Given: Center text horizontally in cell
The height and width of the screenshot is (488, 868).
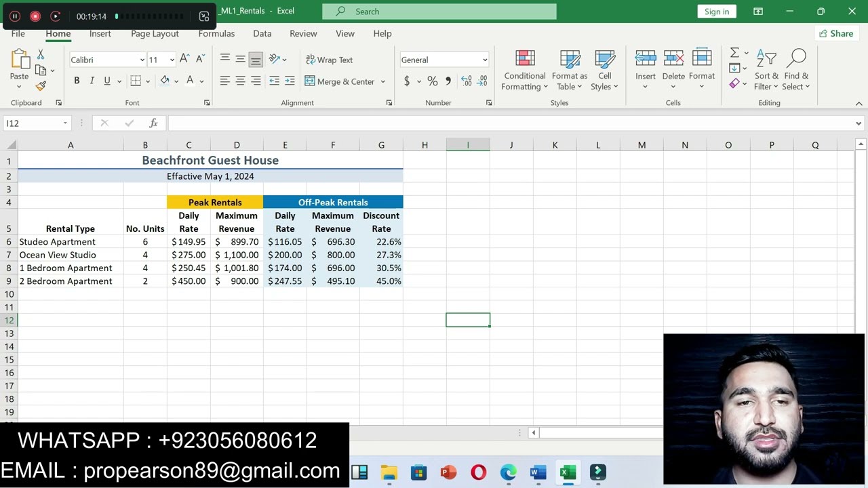Looking at the screenshot, I should (240, 81).
